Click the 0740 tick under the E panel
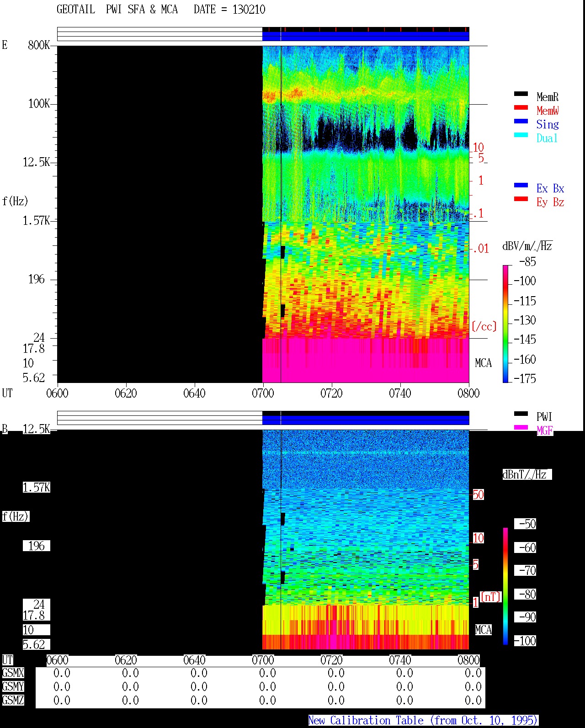 pos(400,393)
